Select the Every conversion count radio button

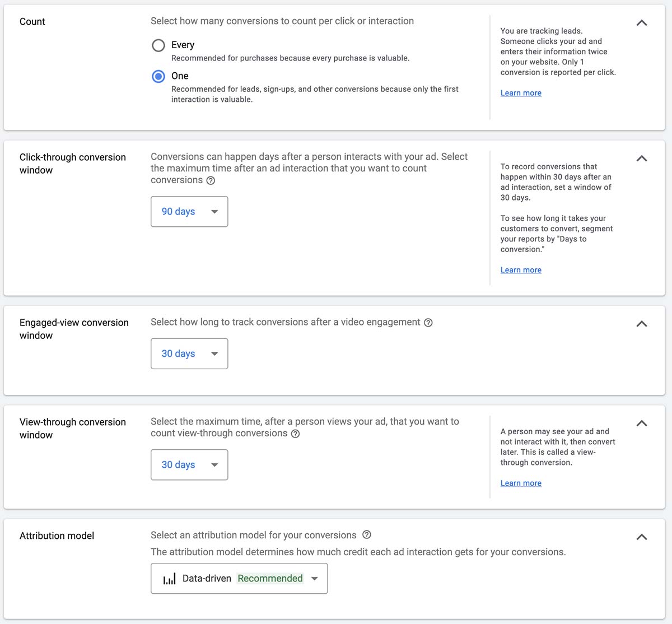coord(158,45)
